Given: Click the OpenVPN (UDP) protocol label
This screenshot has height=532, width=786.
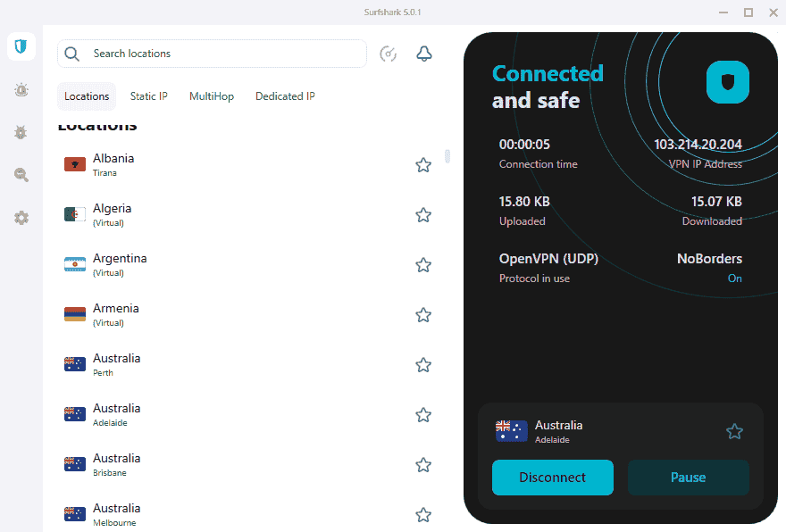Looking at the screenshot, I should (548, 259).
